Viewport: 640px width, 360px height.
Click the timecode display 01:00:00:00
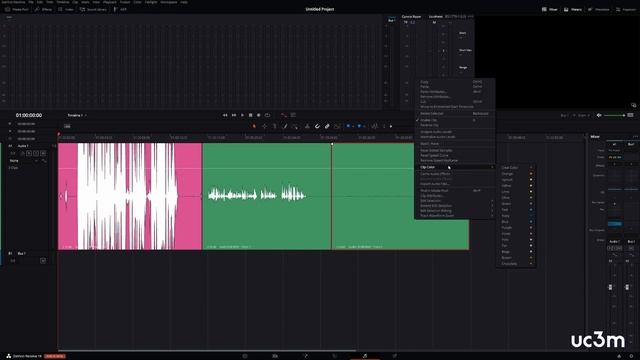pyautogui.click(x=29, y=116)
